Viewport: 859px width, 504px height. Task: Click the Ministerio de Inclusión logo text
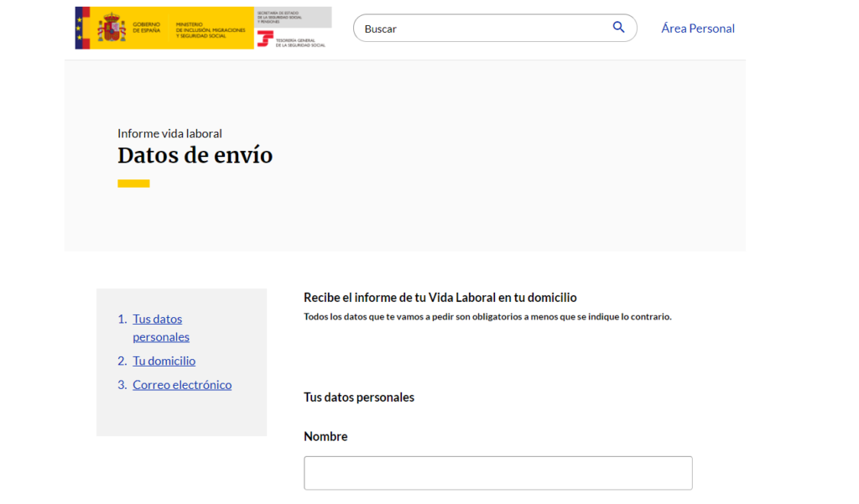pos(211,30)
